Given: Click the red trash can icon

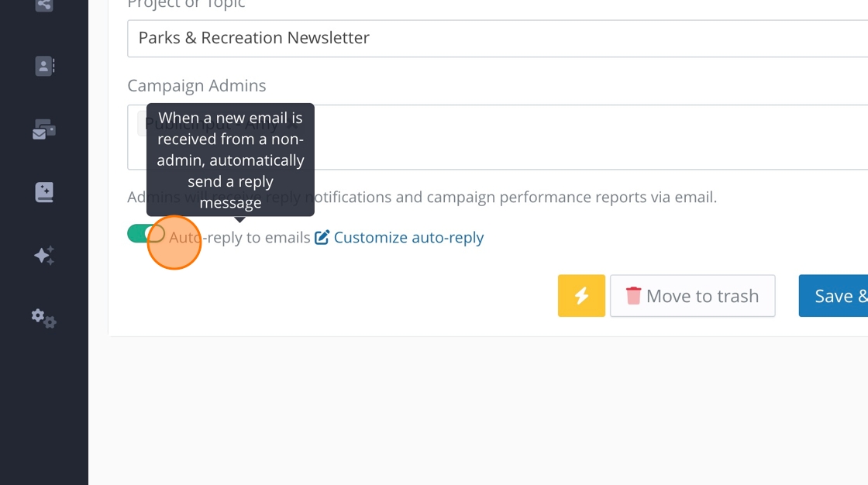Looking at the screenshot, I should click(x=633, y=296).
